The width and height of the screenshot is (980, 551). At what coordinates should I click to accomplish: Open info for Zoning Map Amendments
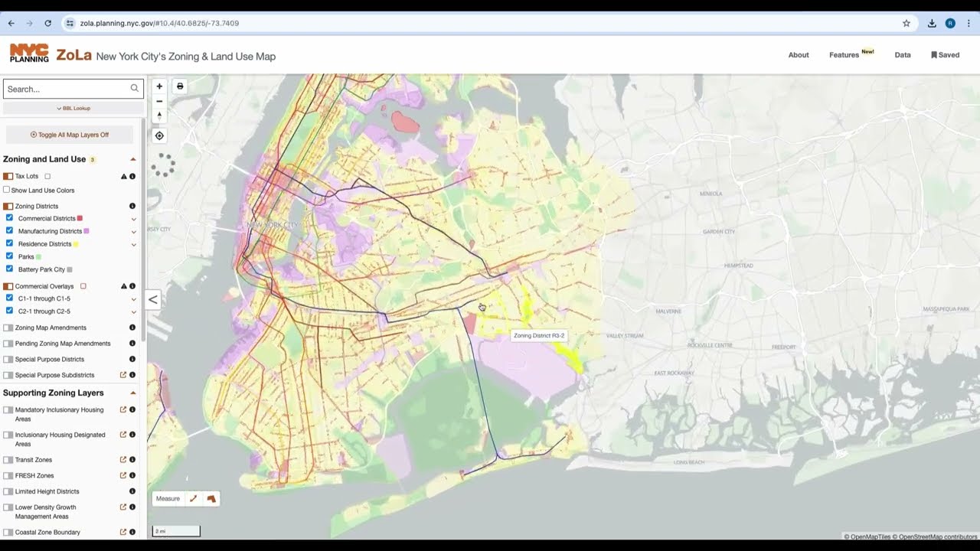click(132, 328)
